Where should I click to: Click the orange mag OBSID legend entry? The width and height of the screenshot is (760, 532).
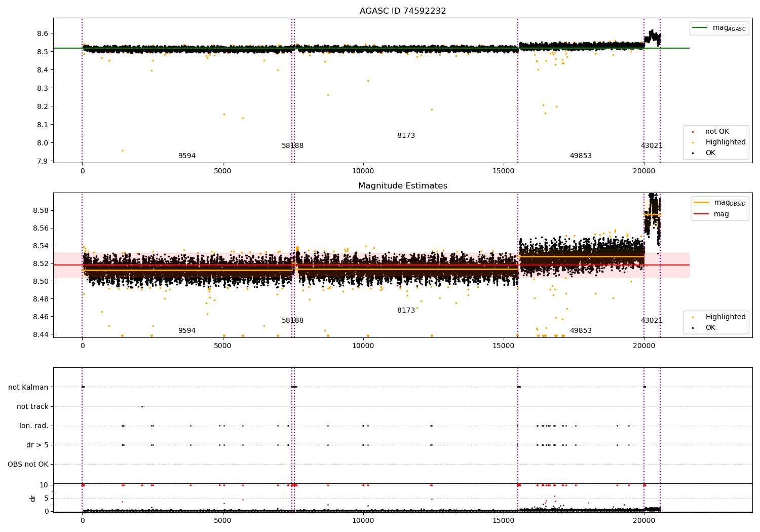tap(719, 203)
